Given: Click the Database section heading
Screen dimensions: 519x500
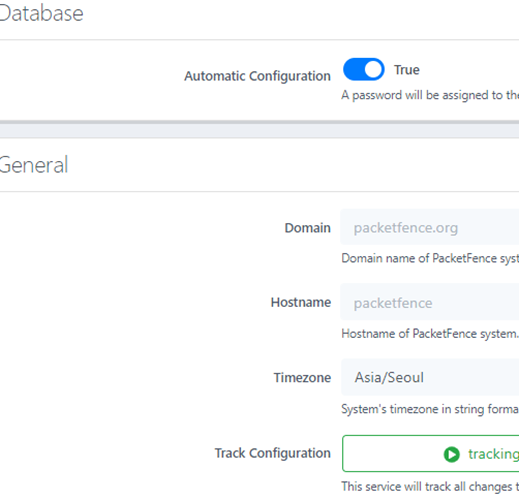Looking at the screenshot, I should pyautogui.click(x=41, y=13).
